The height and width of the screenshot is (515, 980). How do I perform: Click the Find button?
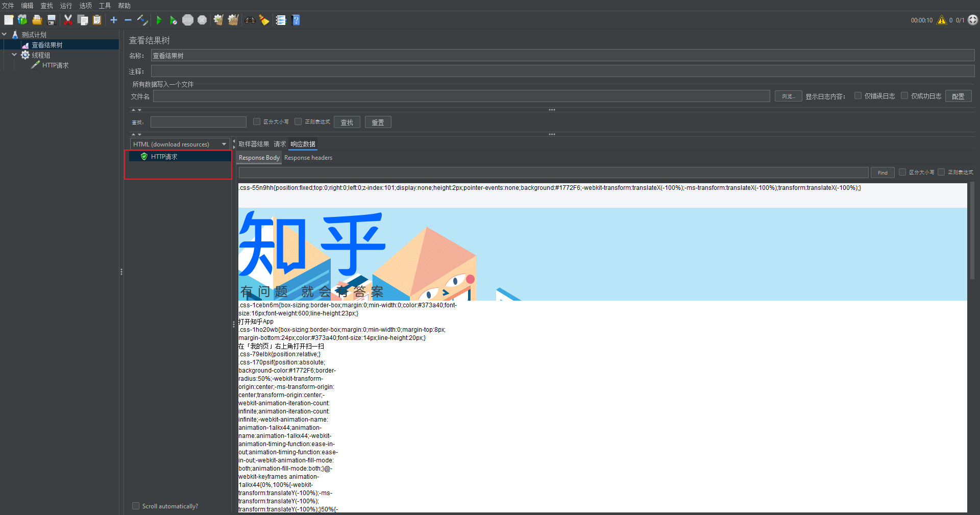click(x=883, y=173)
